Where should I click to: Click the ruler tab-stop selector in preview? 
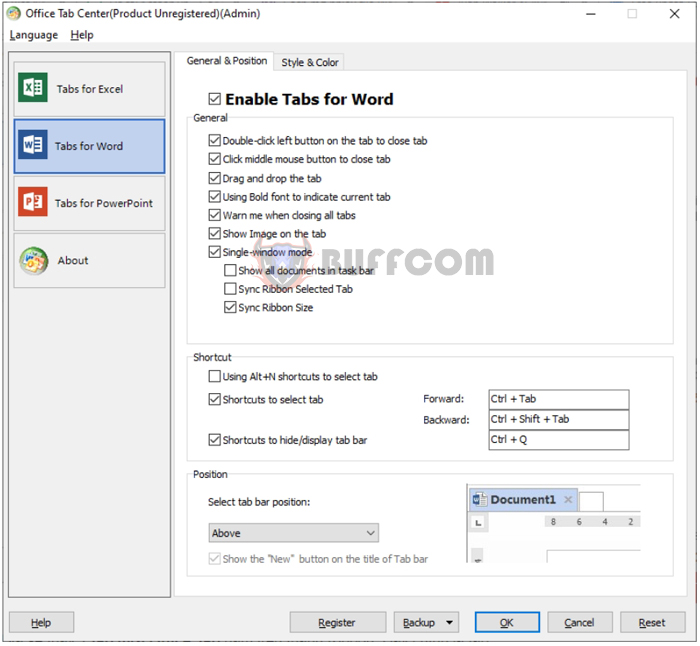478,523
